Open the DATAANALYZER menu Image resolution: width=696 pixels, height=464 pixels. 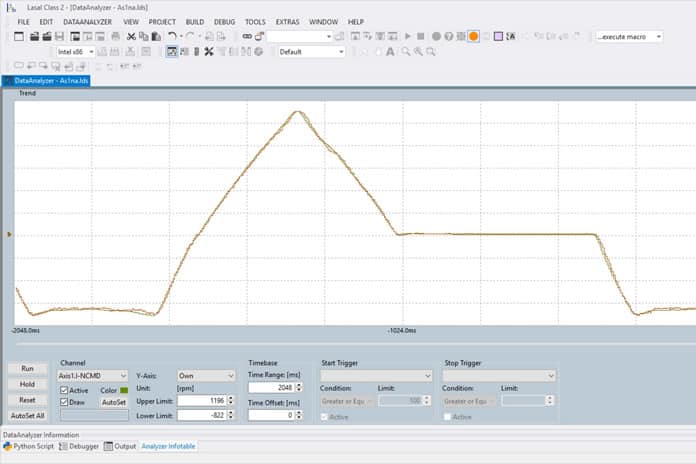coord(87,22)
